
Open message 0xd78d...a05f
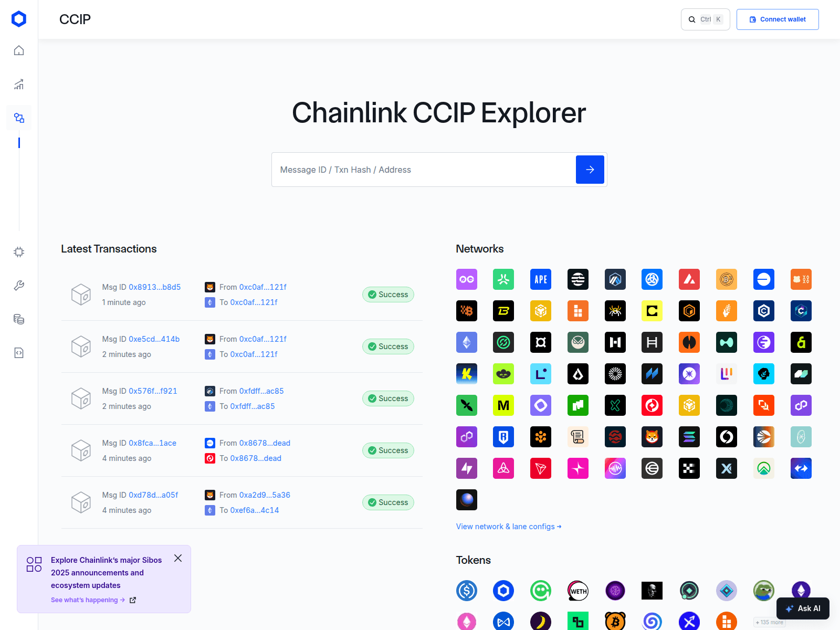[153, 495]
